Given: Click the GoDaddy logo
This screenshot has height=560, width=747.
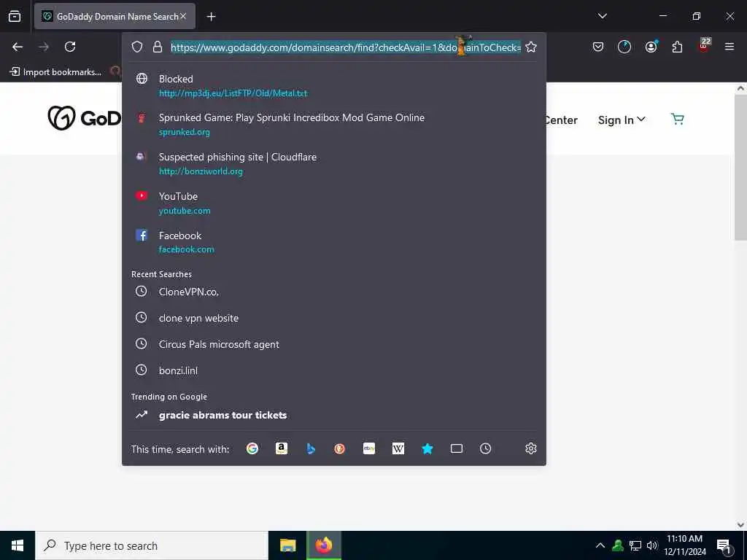Looking at the screenshot, I should pos(85,118).
